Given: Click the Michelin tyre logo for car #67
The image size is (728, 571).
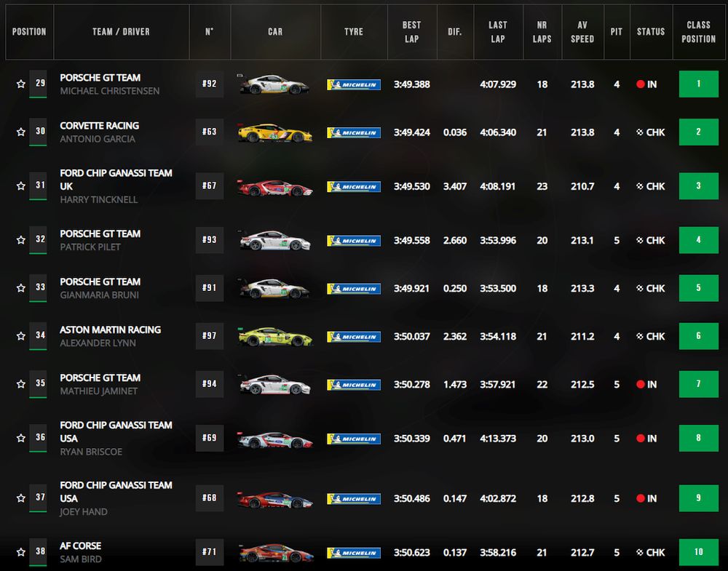Looking at the screenshot, I should (354, 186).
